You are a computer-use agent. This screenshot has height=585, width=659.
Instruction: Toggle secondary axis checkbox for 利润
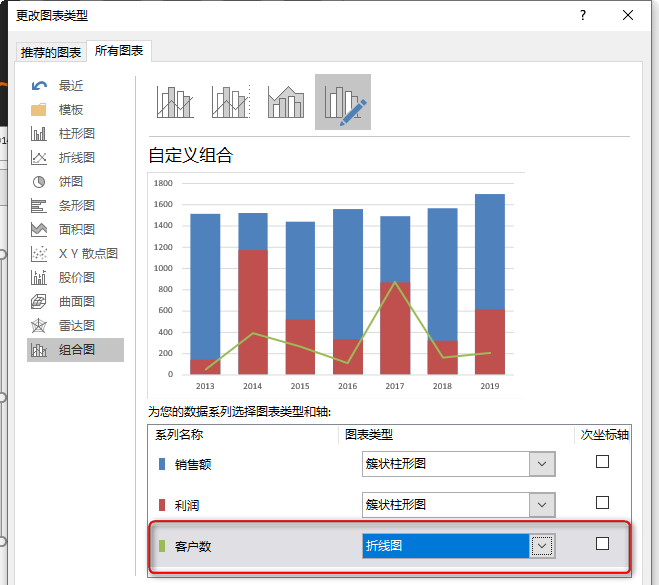[602, 503]
